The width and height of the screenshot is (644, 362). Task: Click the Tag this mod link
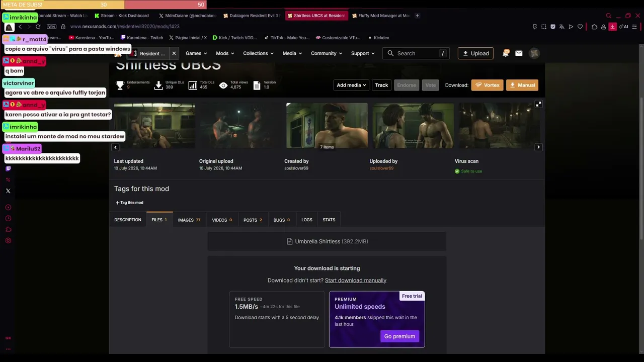point(129,203)
